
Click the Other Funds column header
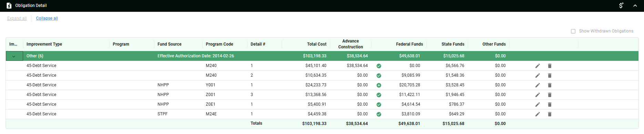pyautogui.click(x=494, y=44)
